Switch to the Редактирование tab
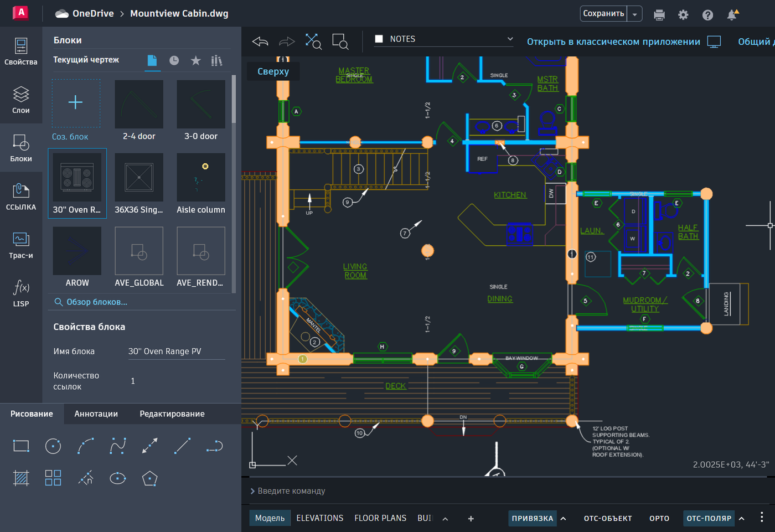Image resolution: width=775 pixels, height=532 pixels. (x=172, y=414)
